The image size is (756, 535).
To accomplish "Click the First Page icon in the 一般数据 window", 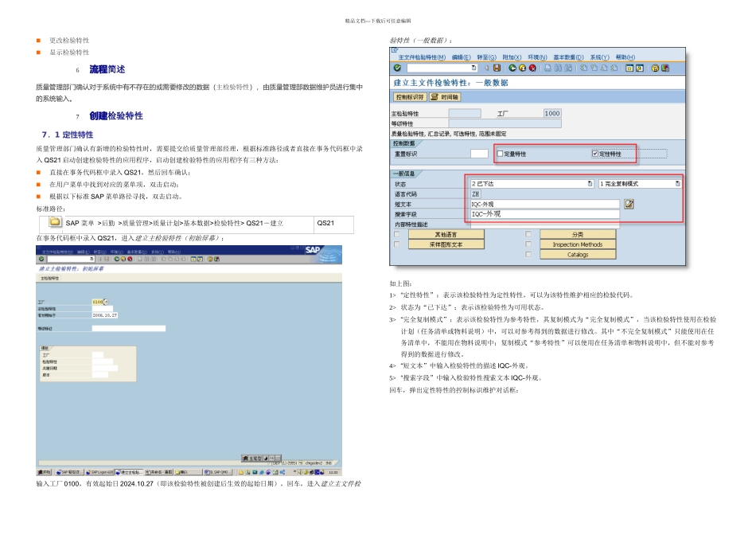I will click(584, 68).
